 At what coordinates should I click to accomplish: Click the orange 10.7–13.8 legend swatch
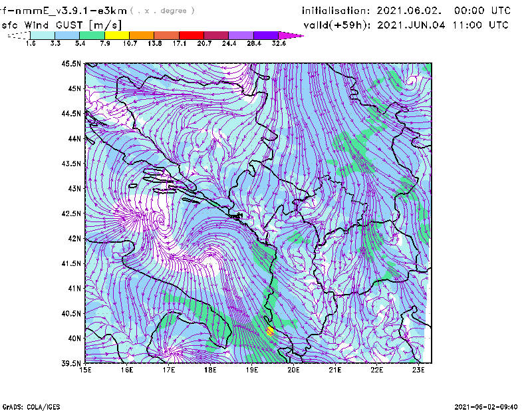[x=142, y=35]
